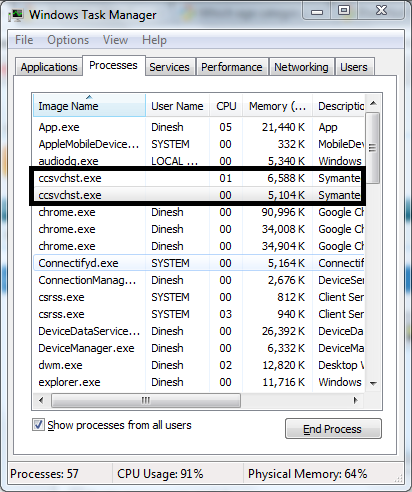Switch to the Users tab

point(354,67)
